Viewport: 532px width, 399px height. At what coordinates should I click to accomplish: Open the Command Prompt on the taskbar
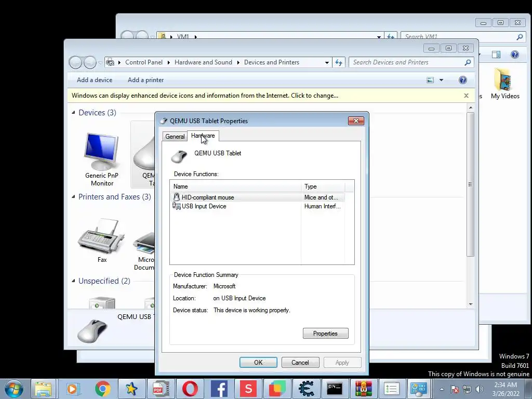click(x=334, y=389)
